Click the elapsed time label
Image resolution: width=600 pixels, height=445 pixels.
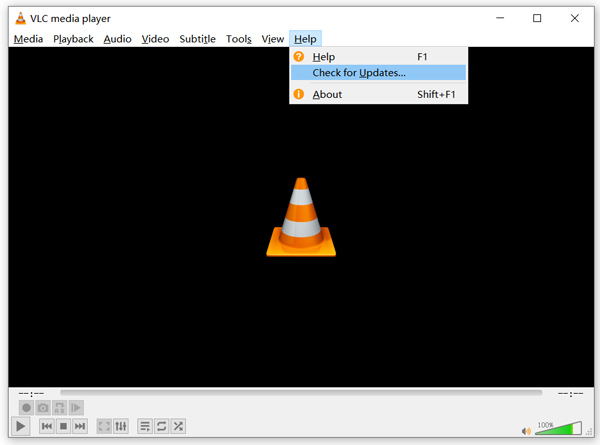[x=31, y=393]
